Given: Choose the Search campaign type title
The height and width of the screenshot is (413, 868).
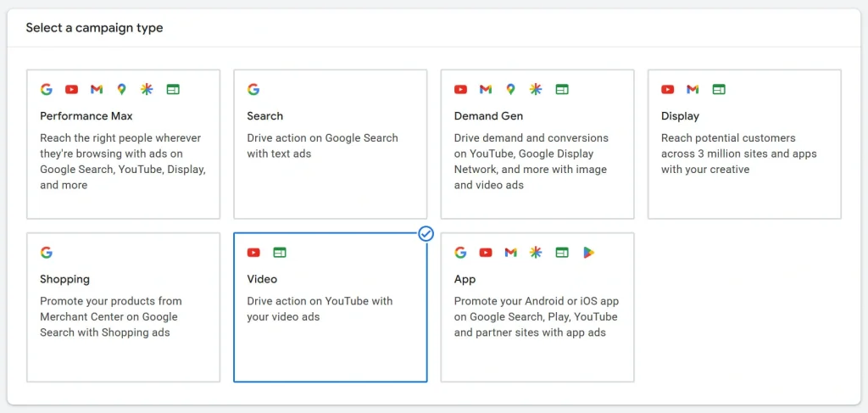Looking at the screenshot, I should pos(264,115).
